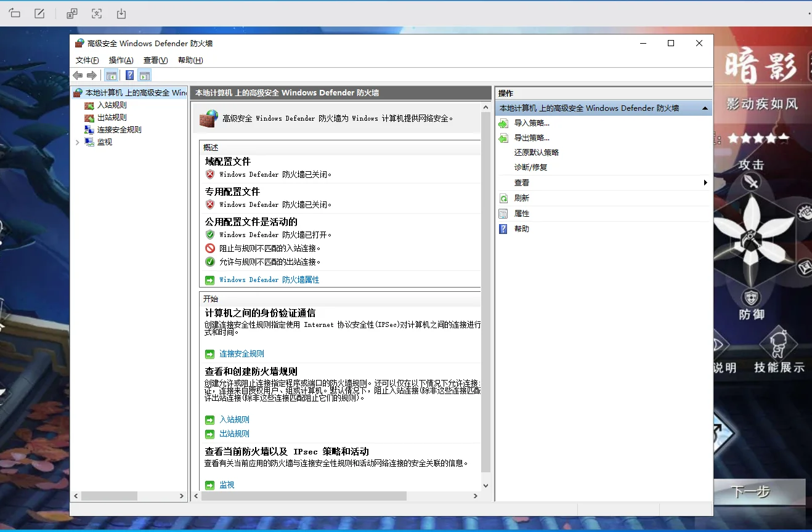Viewport: 812px width, 532px height.
Task: Click 技能展示 in the game window
Action: tap(779, 368)
